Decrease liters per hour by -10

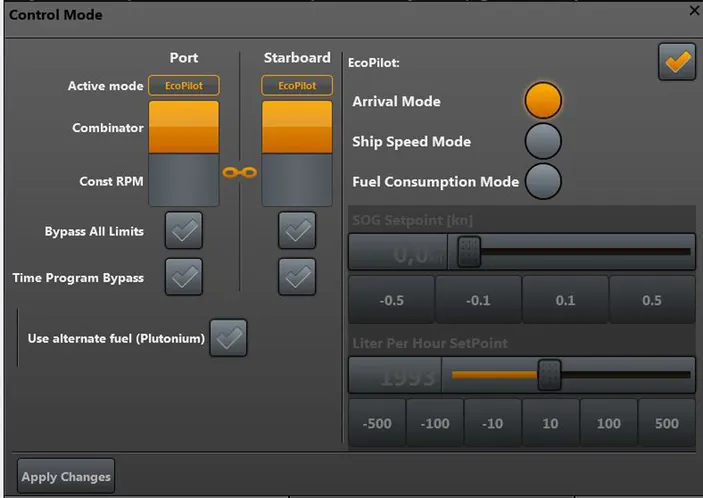pyautogui.click(x=493, y=423)
